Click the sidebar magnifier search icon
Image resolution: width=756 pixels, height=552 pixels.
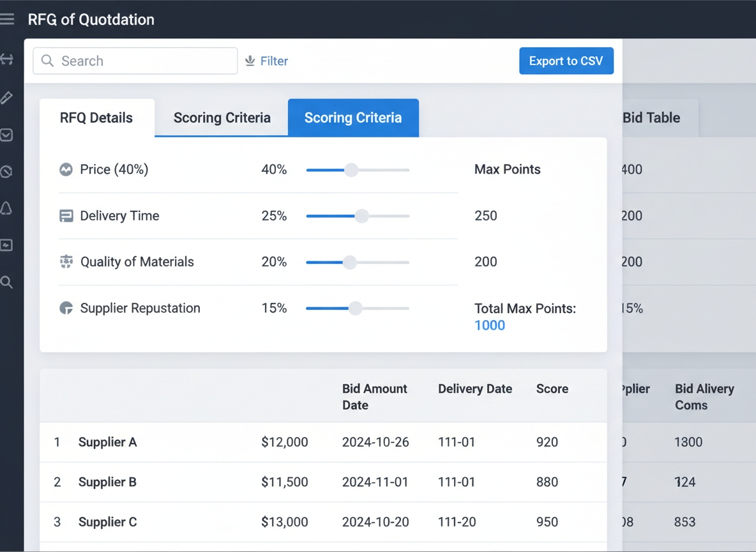point(6,282)
